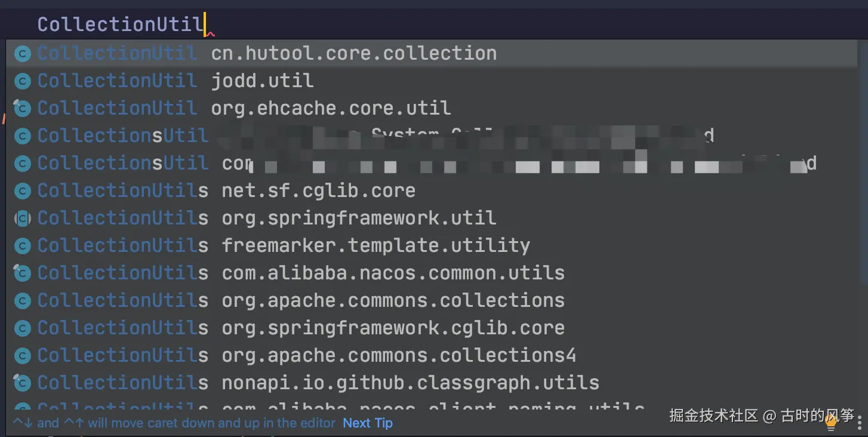Click class icon of com.alibaba.nacos.common.utils entry
This screenshot has width=868, height=437.
click(x=22, y=273)
